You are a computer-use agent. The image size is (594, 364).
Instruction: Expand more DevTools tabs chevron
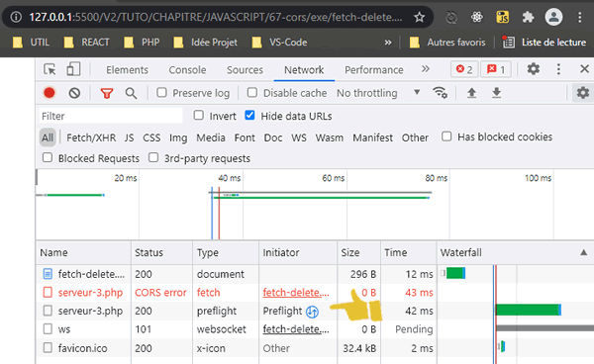(x=426, y=69)
